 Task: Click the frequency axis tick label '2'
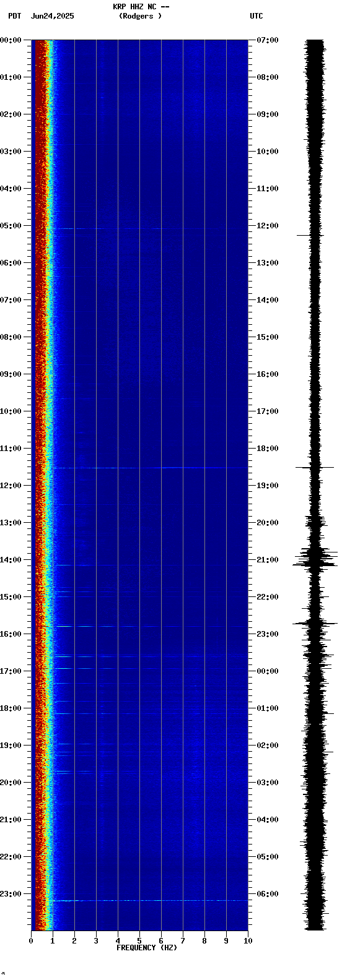pos(74,941)
